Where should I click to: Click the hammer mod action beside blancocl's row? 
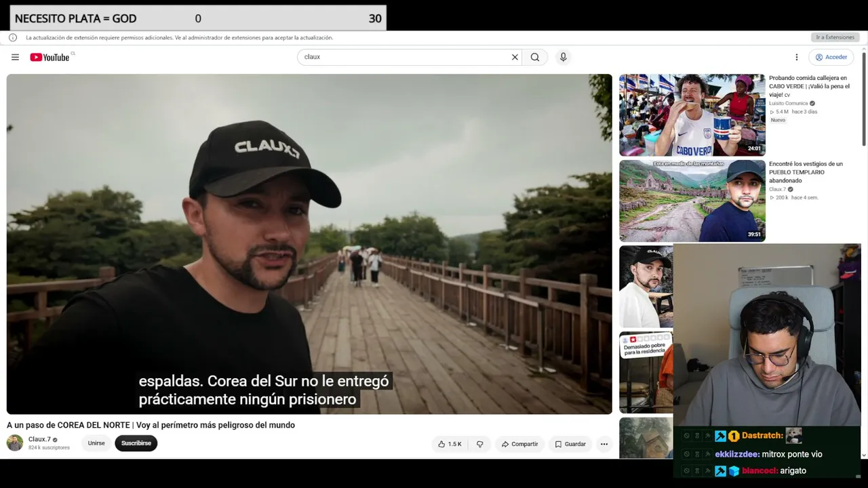[708, 471]
